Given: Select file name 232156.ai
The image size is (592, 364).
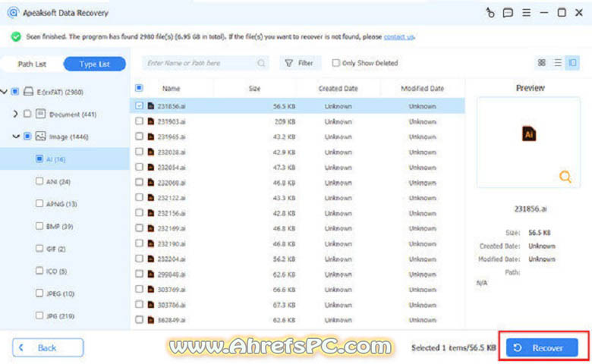Looking at the screenshot, I should pyautogui.click(x=172, y=213).
